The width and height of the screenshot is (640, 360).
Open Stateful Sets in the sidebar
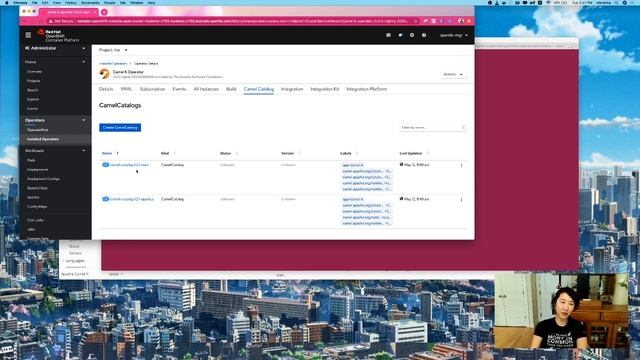coord(38,188)
